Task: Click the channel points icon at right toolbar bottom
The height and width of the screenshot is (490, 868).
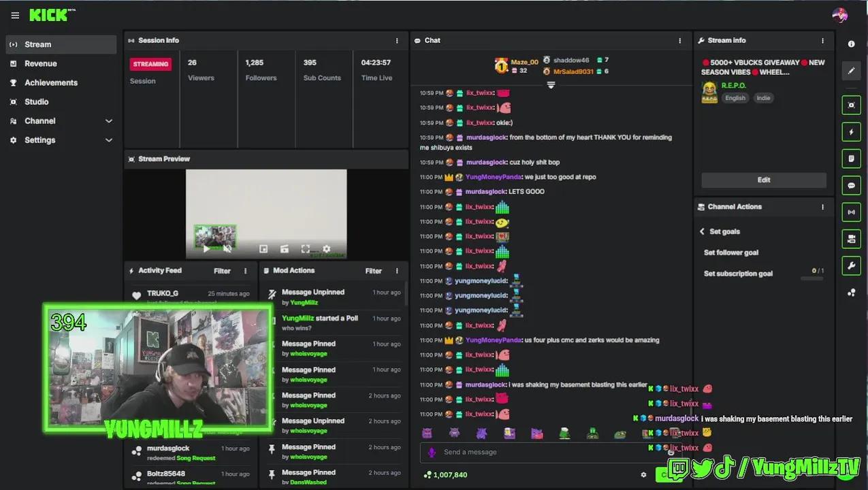Action: (x=851, y=293)
